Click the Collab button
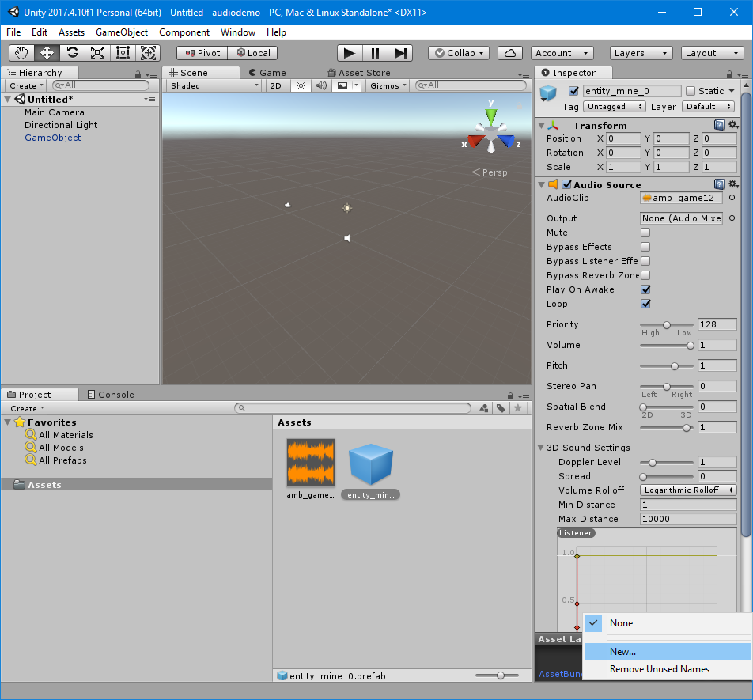The width and height of the screenshot is (753, 700). (x=459, y=53)
